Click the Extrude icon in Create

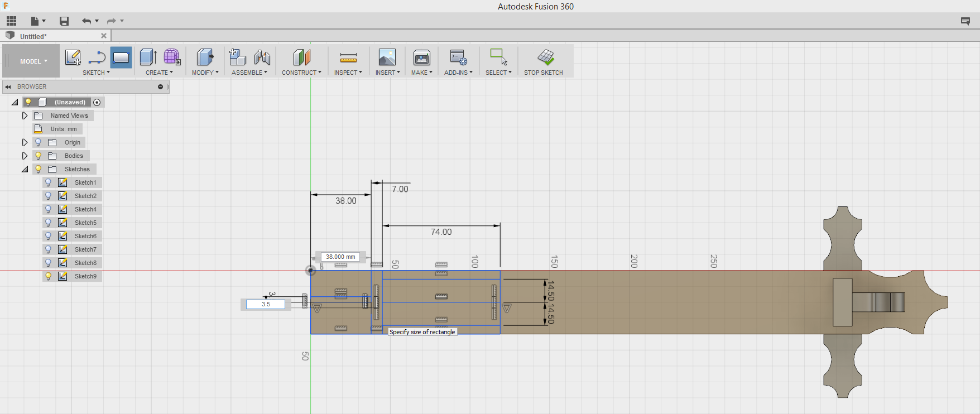pos(148,57)
